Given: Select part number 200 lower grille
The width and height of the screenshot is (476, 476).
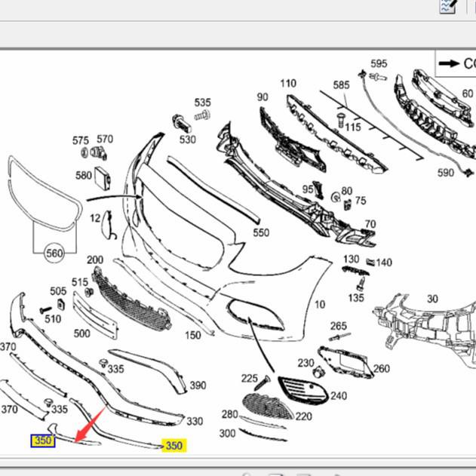Looking at the screenshot, I should coord(95,259).
